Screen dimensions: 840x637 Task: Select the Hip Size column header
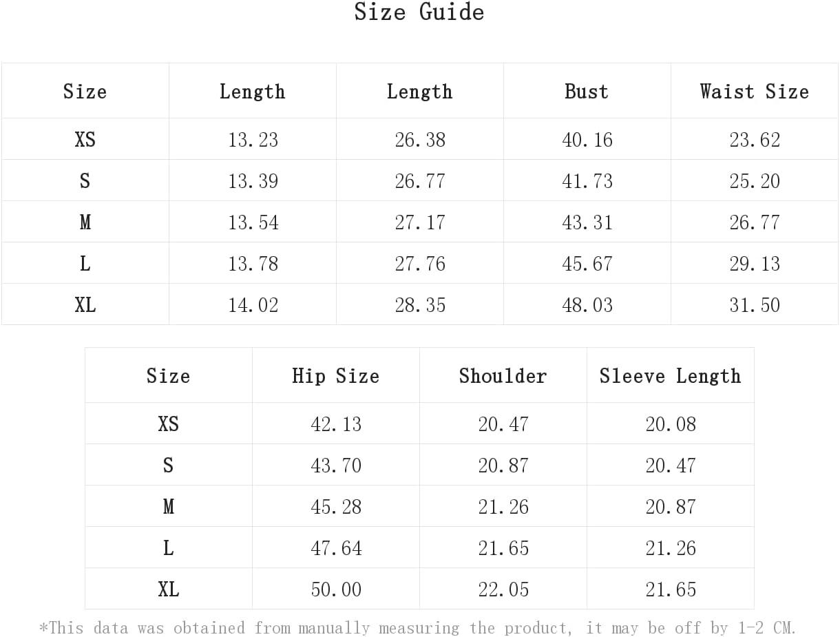(335, 375)
